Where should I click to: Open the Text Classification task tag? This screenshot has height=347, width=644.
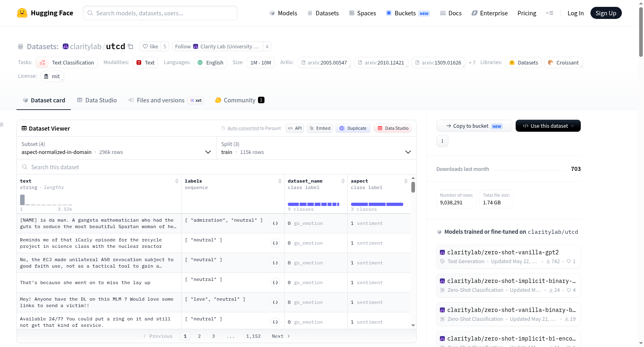tap(67, 62)
